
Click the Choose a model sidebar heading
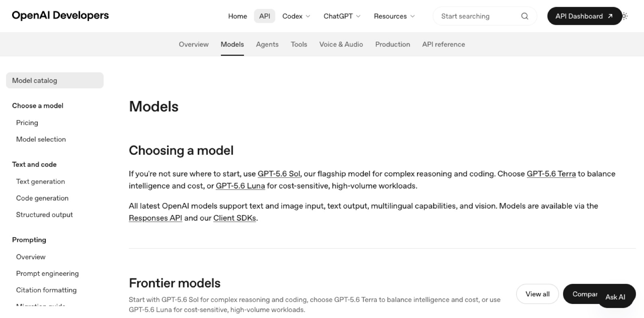click(38, 106)
